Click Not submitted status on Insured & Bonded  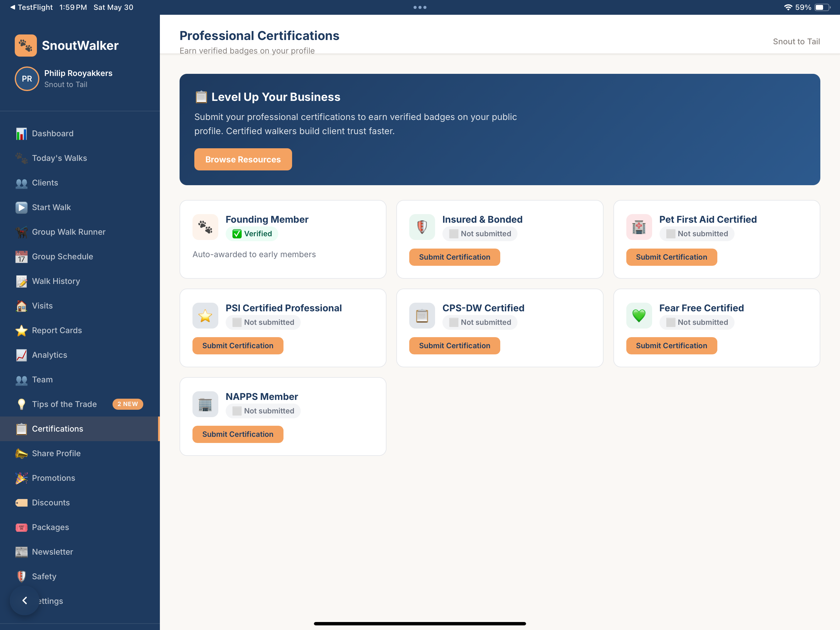[480, 234]
